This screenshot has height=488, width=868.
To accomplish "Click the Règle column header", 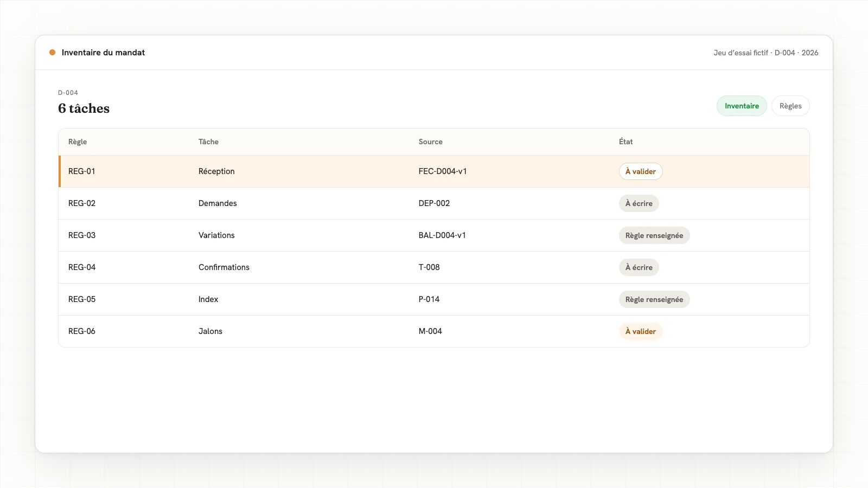I will coord(78,142).
